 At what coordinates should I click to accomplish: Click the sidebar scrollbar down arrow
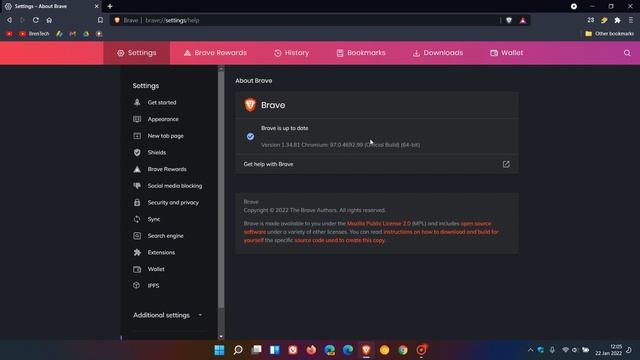tap(221, 337)
